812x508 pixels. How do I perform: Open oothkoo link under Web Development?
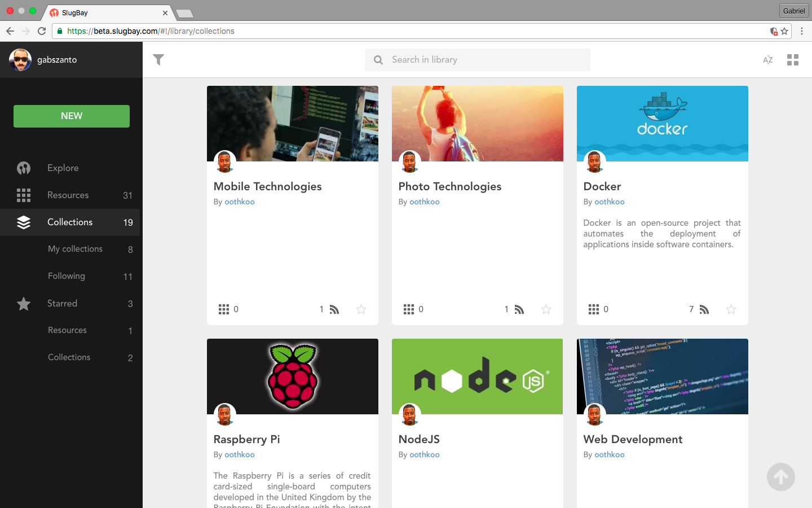click(x=610, y=454)
